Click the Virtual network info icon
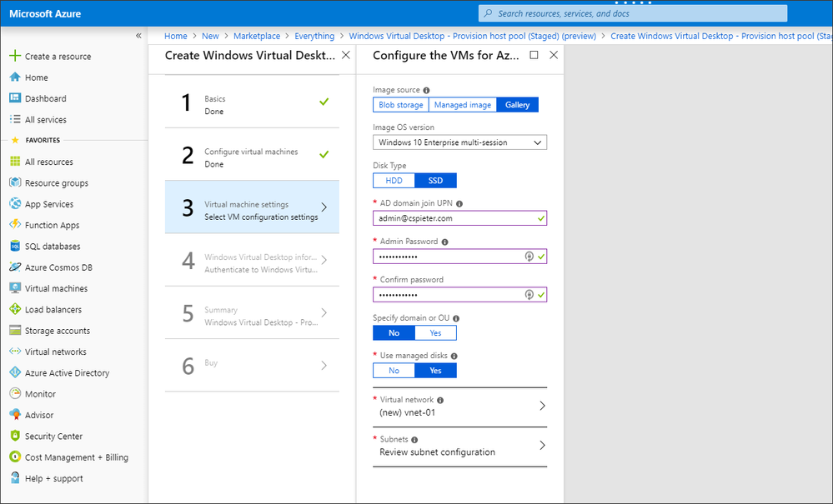The height and width of the screenshot is (504, 833). tap(440, 400)
